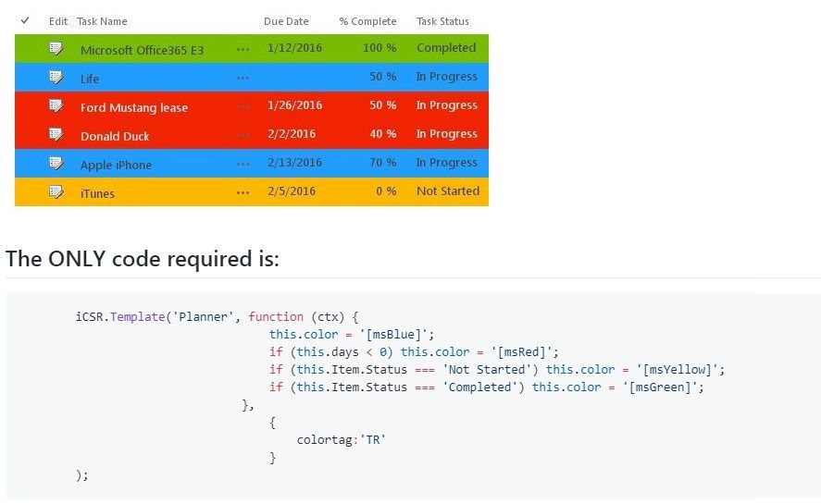
Task: Click the iCSR.Template('Planner' code line
Action: (x=218, y=316)
